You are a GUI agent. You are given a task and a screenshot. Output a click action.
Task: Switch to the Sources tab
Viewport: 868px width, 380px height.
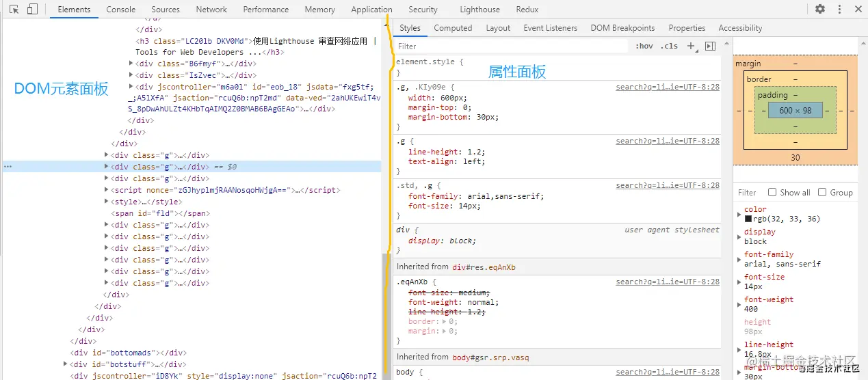point(166,10)
